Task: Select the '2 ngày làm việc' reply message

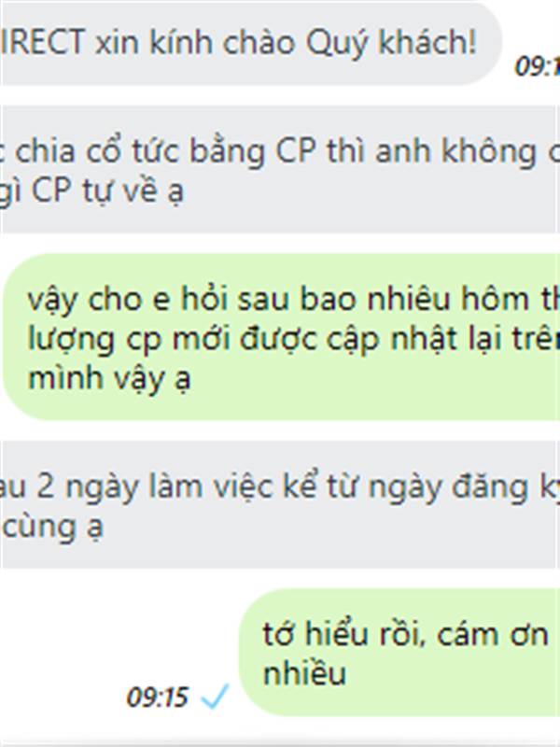Action: pyautogui.click(x=280, y=504)
